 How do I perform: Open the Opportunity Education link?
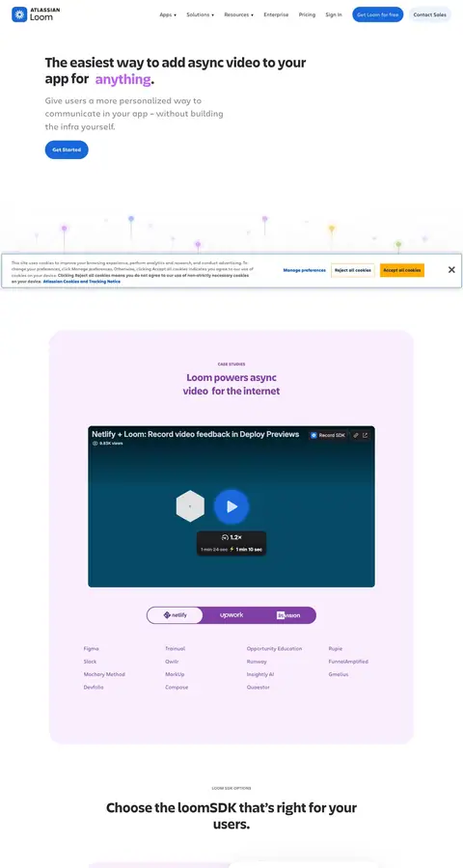coord(275,649)
